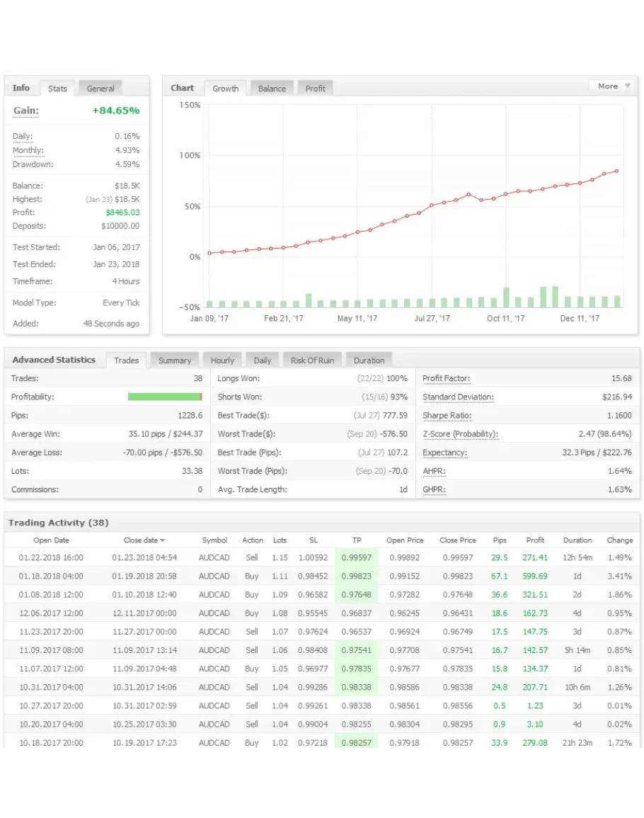Sort trading activity by Profit column

click(535, 540)
